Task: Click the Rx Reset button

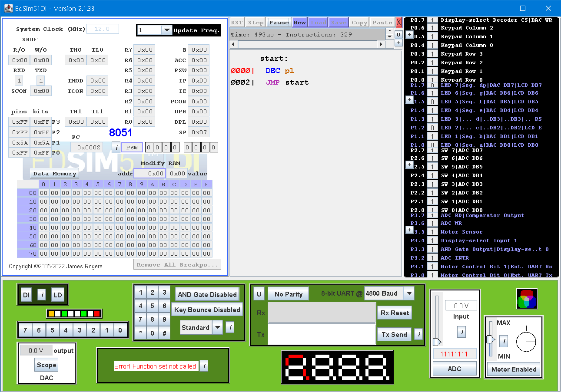Action: (x=394, y=313)
